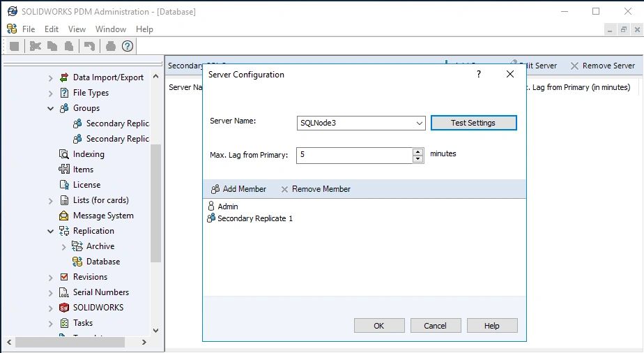644x353 pixels.
Task: Click the Help question mark toolbar icon
Action: tap(128, 46)
